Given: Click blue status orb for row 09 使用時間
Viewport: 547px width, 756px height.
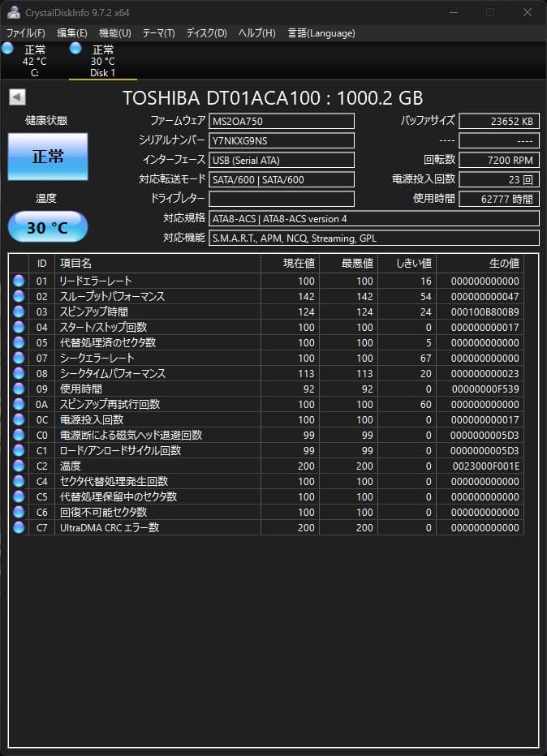Looking at the screenshot, I should pos(19,389).
